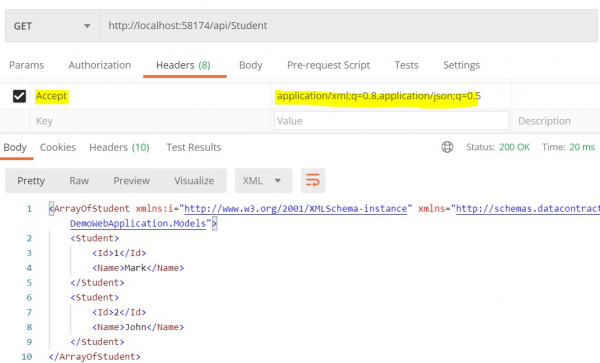Open the XMLSchema-instance namespace link

click(x=295, y=209)
